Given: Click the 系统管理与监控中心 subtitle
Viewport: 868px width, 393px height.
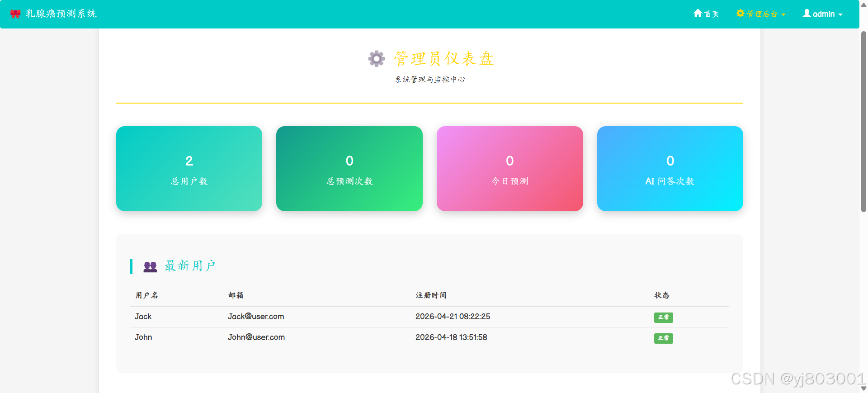Looking at the screenshot, I should point(430,80).
